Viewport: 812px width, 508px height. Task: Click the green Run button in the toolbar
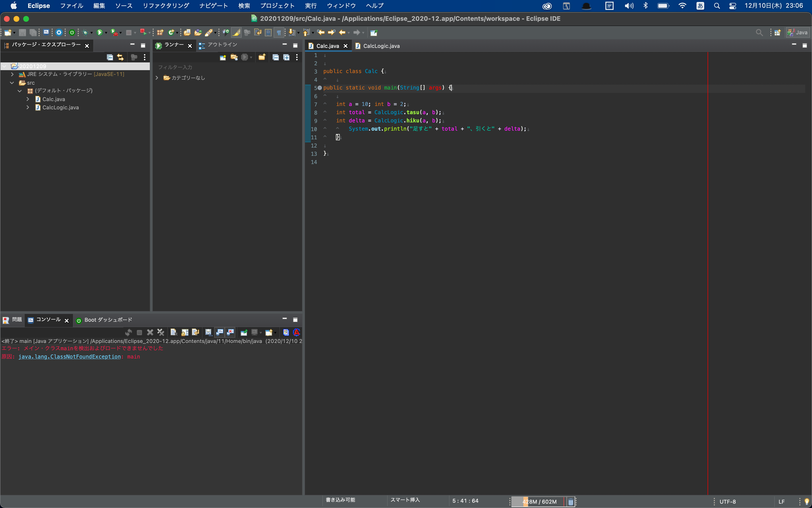pos(99,33)
